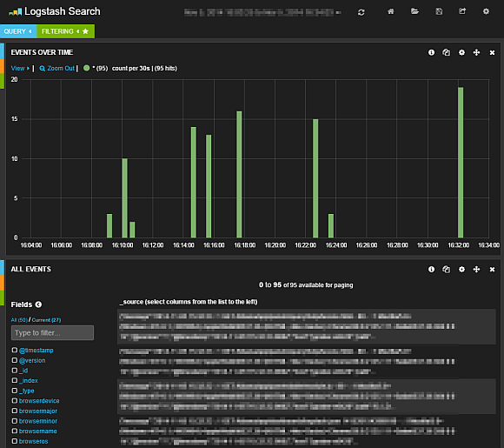This screenshot has width=504, height=448.
Task: Click the '* (95)' query legend label
Action: coord(100,68)
